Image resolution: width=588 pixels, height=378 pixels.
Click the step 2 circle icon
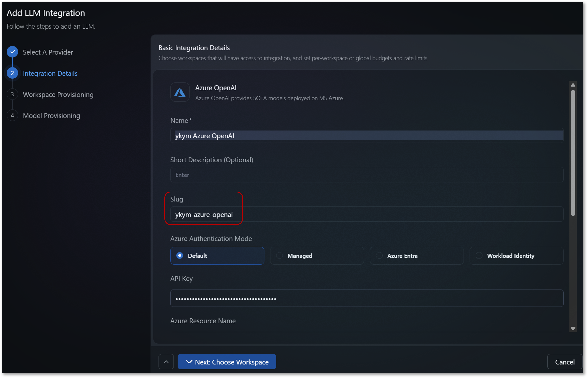click(12, 73)
